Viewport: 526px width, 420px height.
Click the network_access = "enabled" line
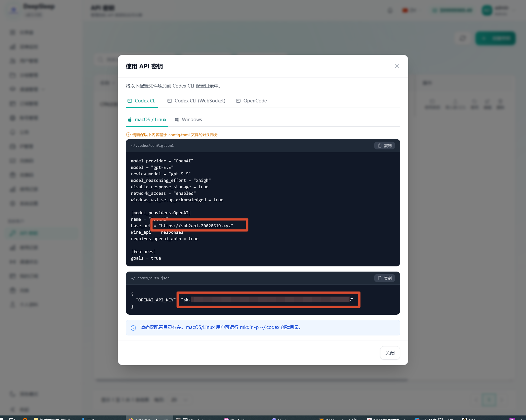point(163,193)
